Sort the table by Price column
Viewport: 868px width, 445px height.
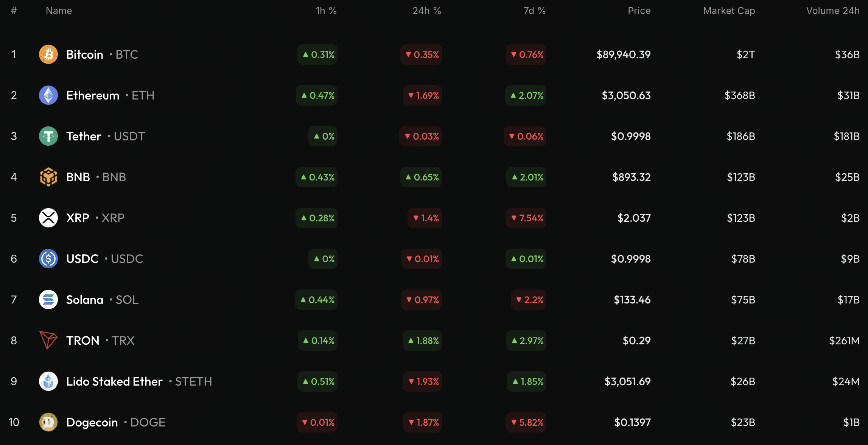click(638, 11)
